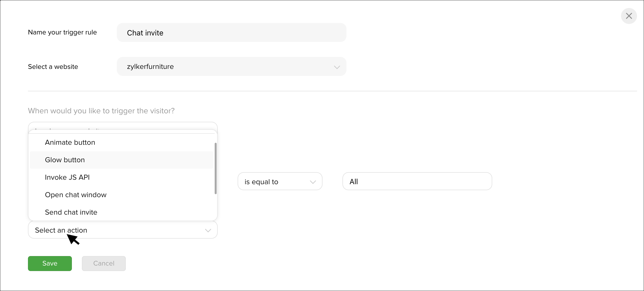Click the action list scrollbar
This screenshot has height=291, width=644.
(215, 168)
